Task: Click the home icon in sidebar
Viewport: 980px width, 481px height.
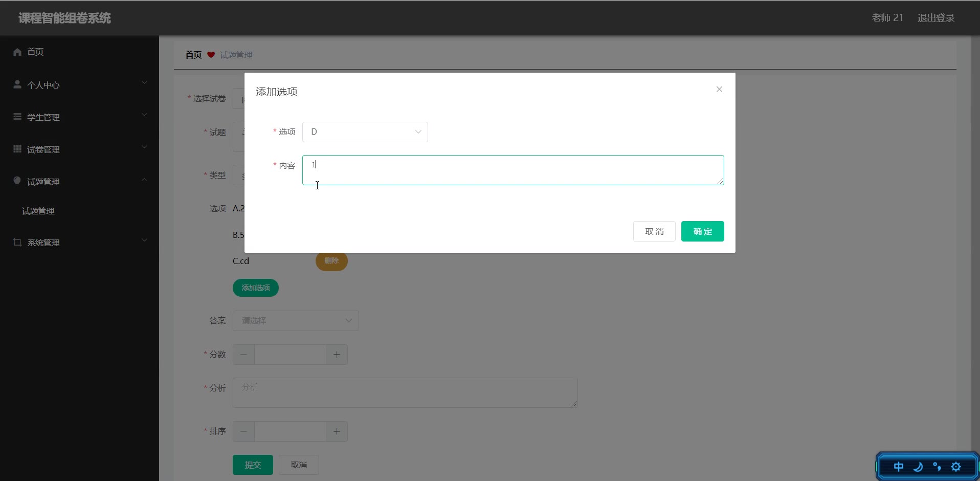Action: coord(17,52)
